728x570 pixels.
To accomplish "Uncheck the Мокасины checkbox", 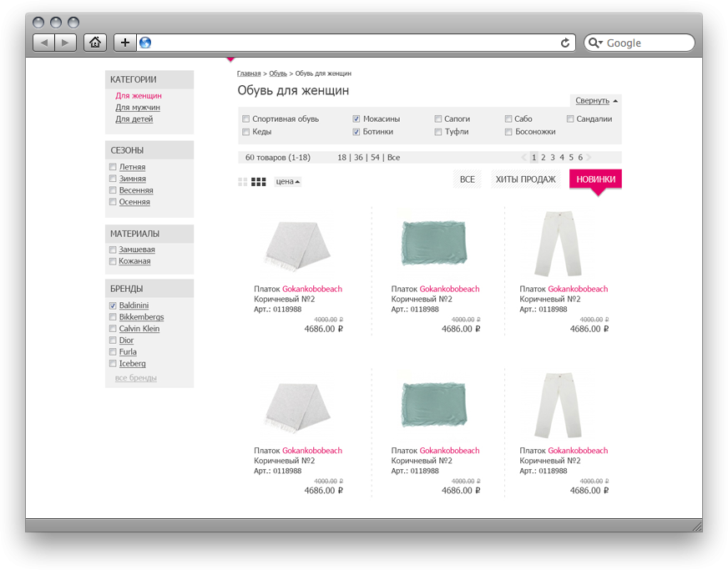I will coord(356,119).
